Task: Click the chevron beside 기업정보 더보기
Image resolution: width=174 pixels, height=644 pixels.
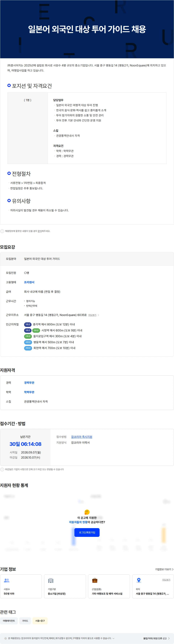Action: pyautogui.click(x=173, y=569)
